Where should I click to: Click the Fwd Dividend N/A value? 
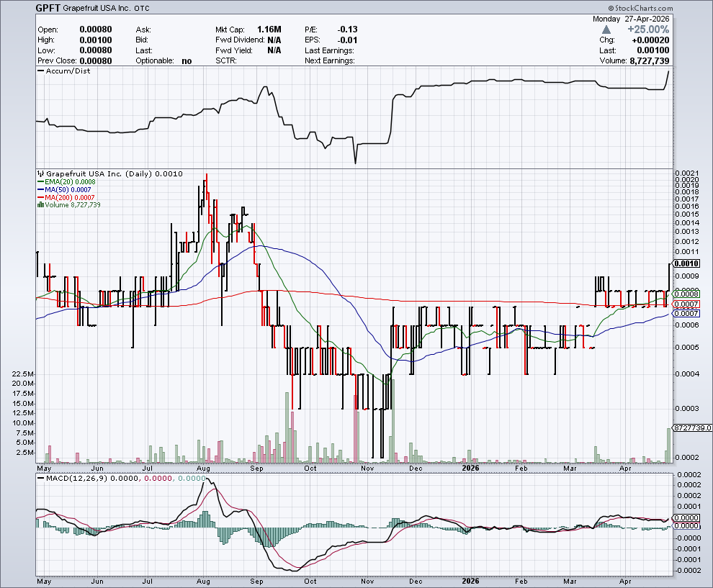click(274, 40)
